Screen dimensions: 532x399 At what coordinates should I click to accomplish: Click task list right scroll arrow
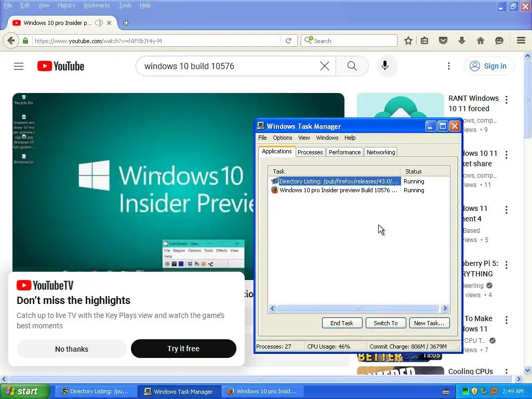click(x=445, y=309)
